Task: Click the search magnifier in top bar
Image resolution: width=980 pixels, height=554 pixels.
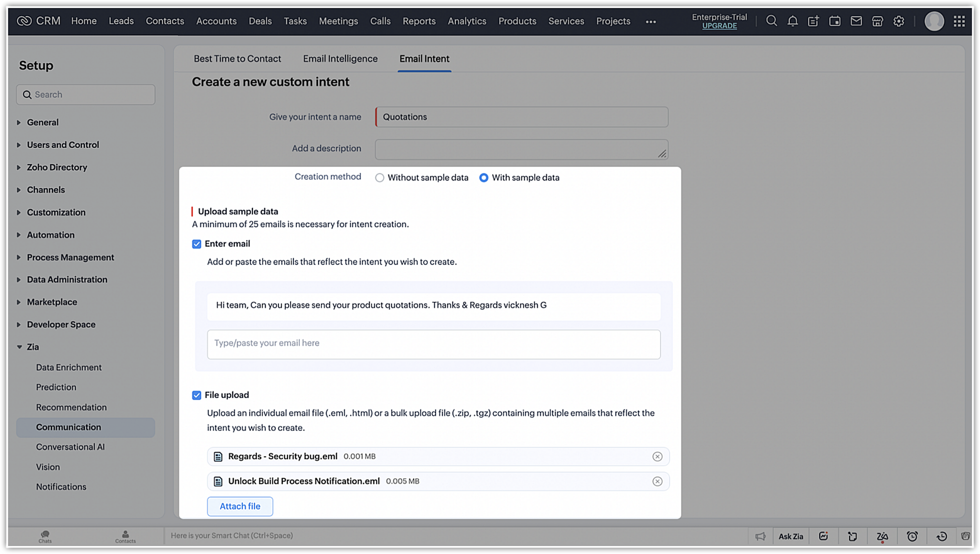Action: [x=771, y=21]
